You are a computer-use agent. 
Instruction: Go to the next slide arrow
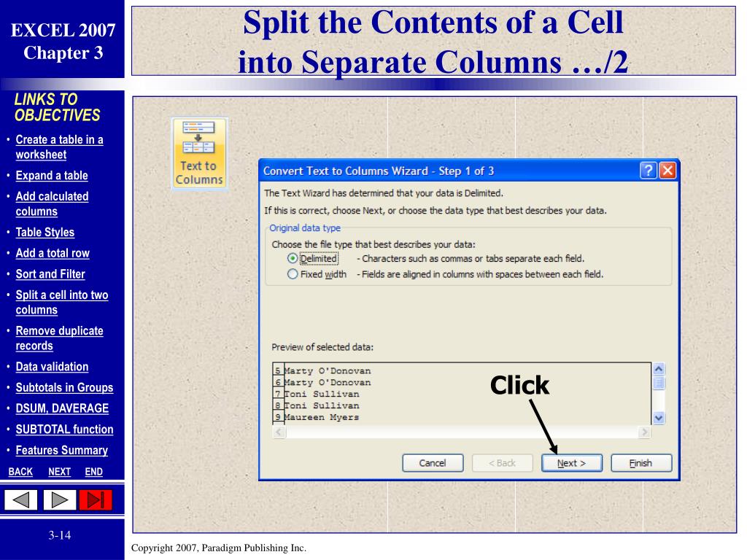tap(60, 500)
